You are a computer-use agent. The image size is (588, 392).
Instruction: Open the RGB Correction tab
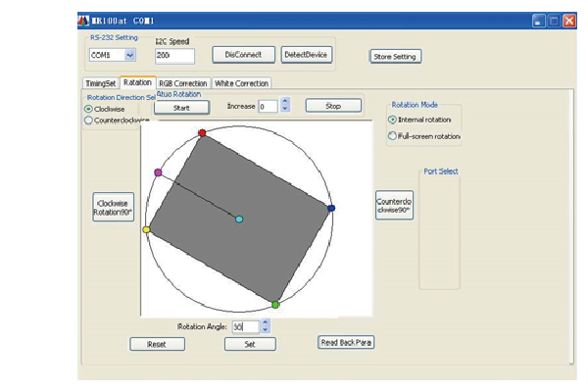point(183,83)
